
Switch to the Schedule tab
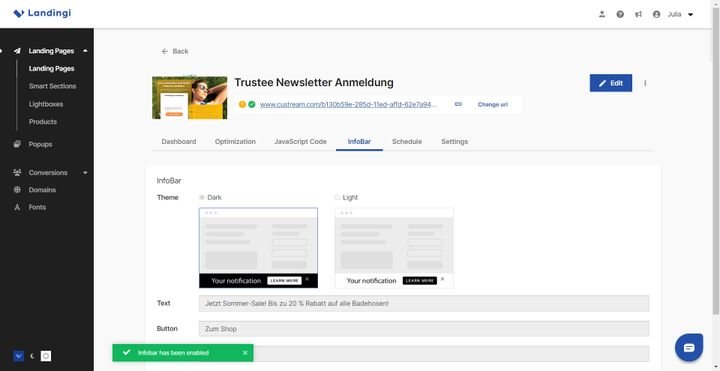coord(407,141)
